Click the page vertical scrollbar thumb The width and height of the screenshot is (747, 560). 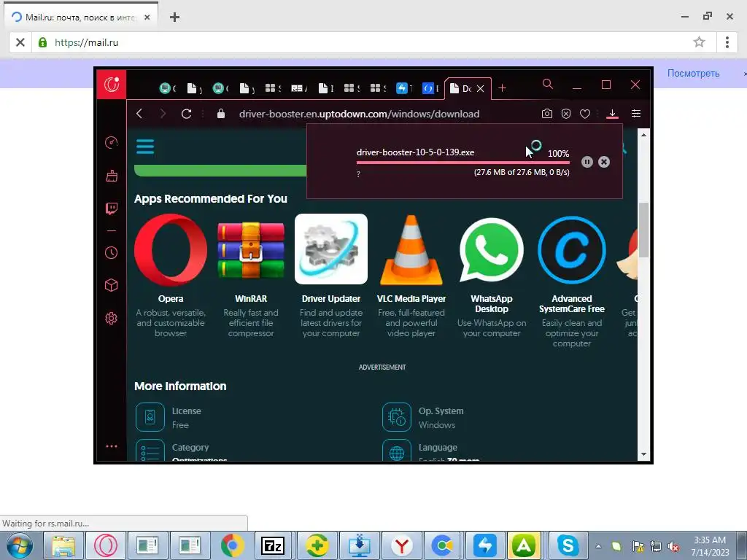click(643, 230)
